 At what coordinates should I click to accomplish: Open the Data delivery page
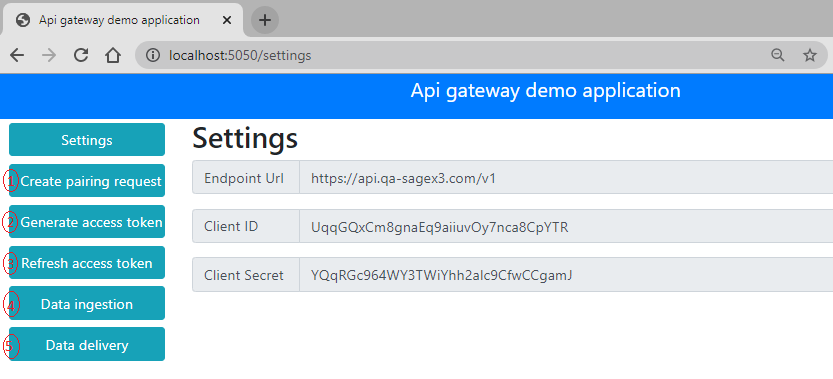[87, 344]
